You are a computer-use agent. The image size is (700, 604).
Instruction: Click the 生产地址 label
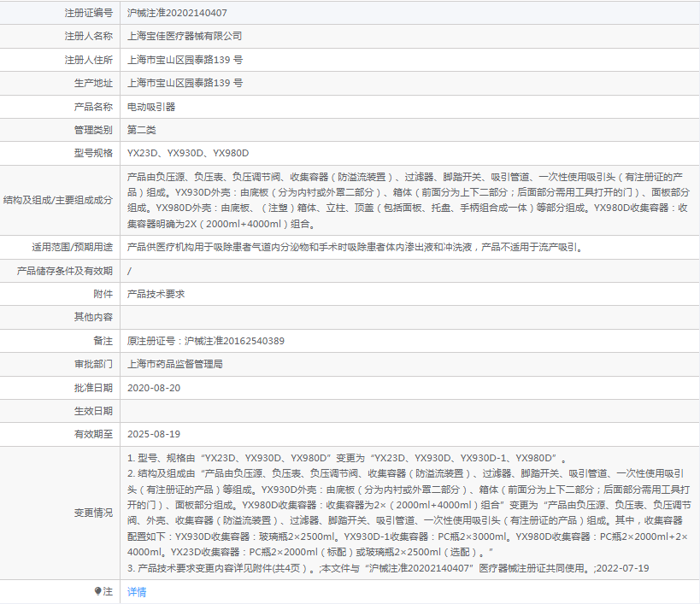coord(93,83)
